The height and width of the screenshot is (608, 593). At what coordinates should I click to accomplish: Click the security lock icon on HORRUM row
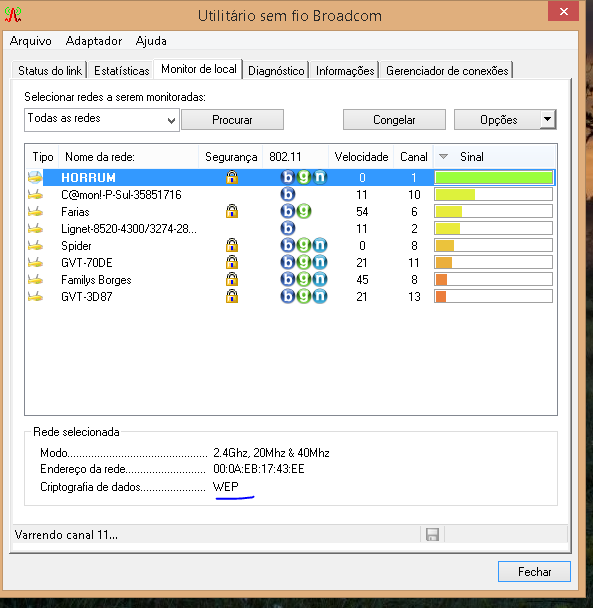point(232,177)
